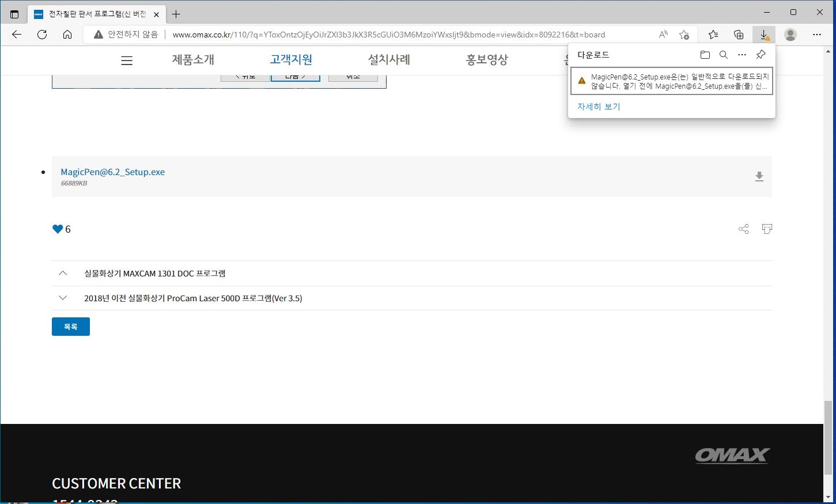Click the page vertical scrollbar thumb

point(829,438)
